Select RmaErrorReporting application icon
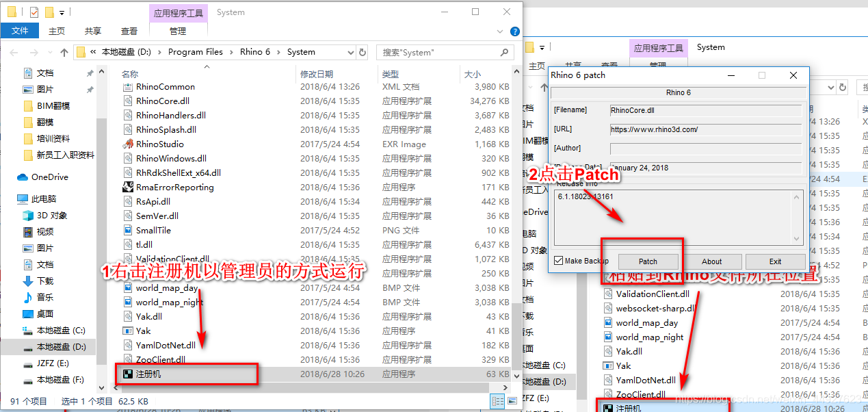The height and width of the screenshot is (412, 868). (x=127, y=188)
